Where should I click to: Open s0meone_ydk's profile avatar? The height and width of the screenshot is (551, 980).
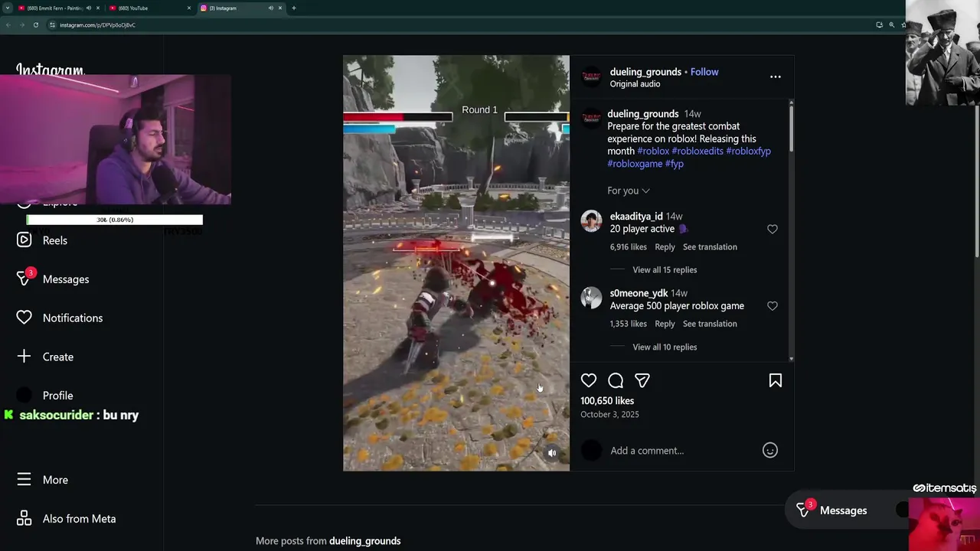[591, 298]
